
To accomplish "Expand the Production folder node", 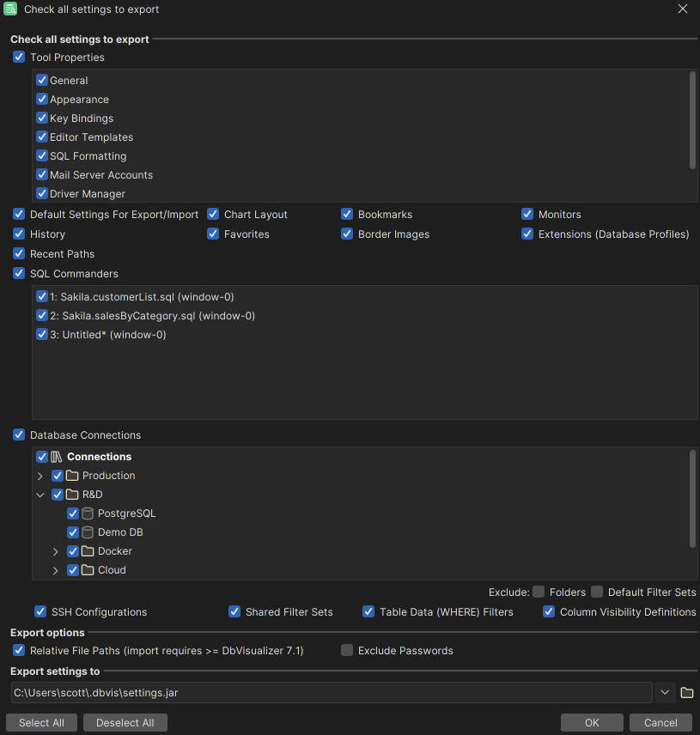I will 40,476.
